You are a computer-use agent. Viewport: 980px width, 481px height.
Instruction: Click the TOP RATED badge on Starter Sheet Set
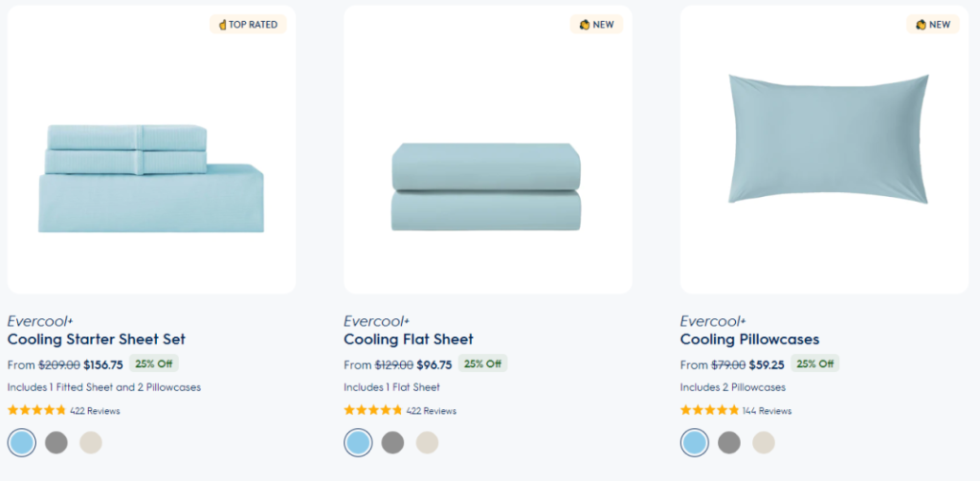pyautogui.click(x=248, y=24)
